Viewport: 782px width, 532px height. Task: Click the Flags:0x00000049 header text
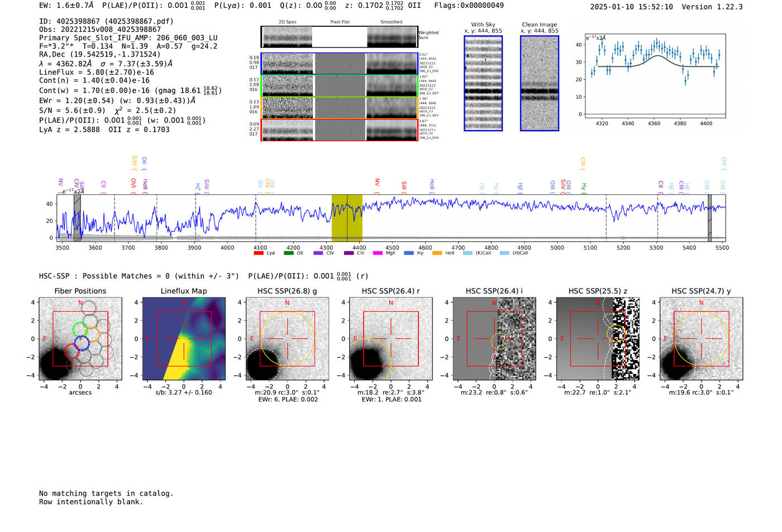[x=469, y=6]
